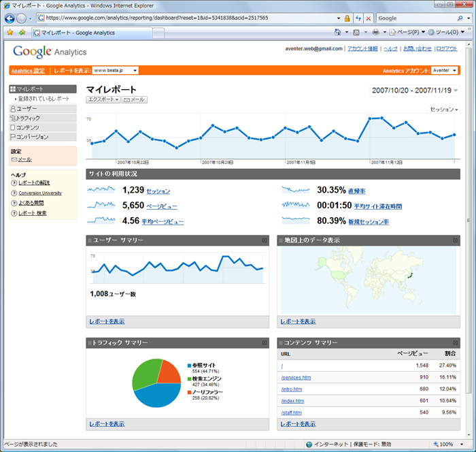Click the magnifier icon in Google search box
Screen dimensions: 476x452
click(460, 18)
